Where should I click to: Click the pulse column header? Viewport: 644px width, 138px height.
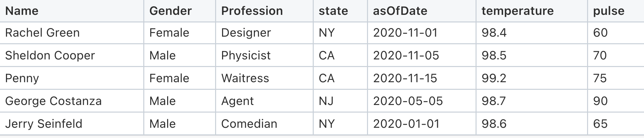tap(609, 11)
